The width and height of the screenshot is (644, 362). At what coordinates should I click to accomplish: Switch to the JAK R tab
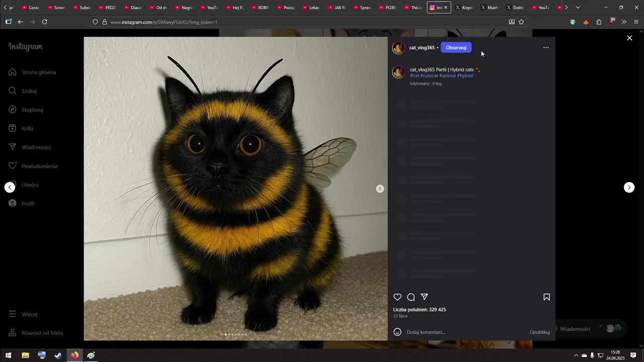(x=337, y=8)
